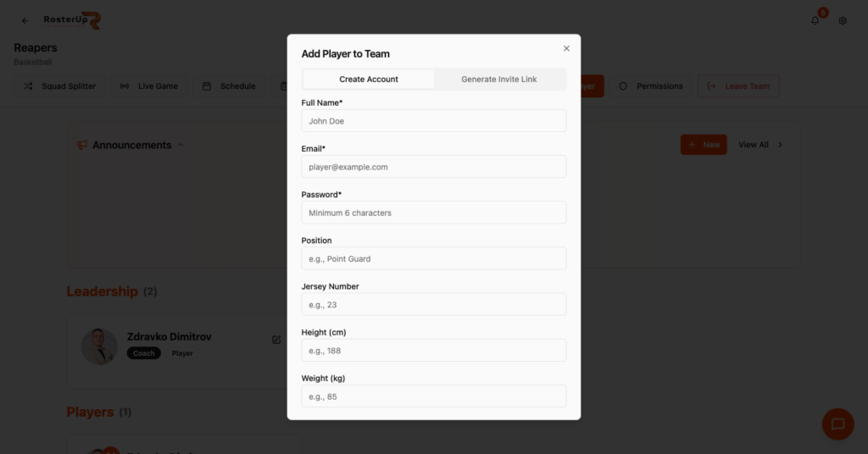Focus the Password field
This screenshot has height=454, width=868.
click(x=433, y=213)
